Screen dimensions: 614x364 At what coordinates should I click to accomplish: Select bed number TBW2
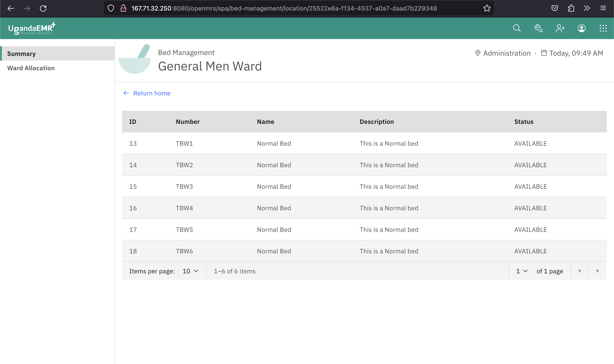(x=184, y=165)
